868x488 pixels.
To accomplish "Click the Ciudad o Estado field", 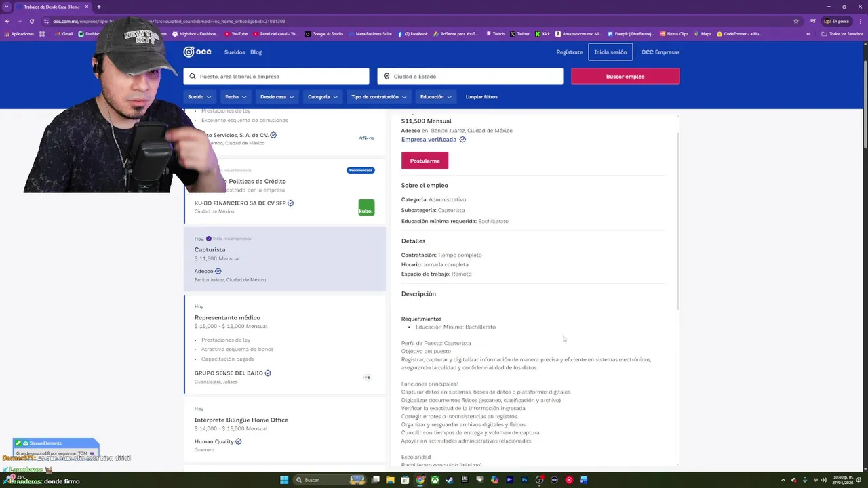I will [470, 77].
